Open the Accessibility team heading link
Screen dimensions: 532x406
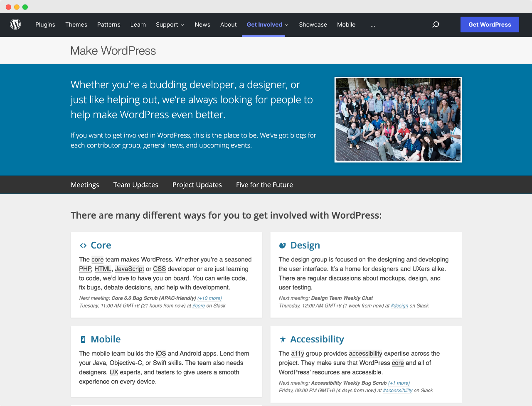pos(317,340)
